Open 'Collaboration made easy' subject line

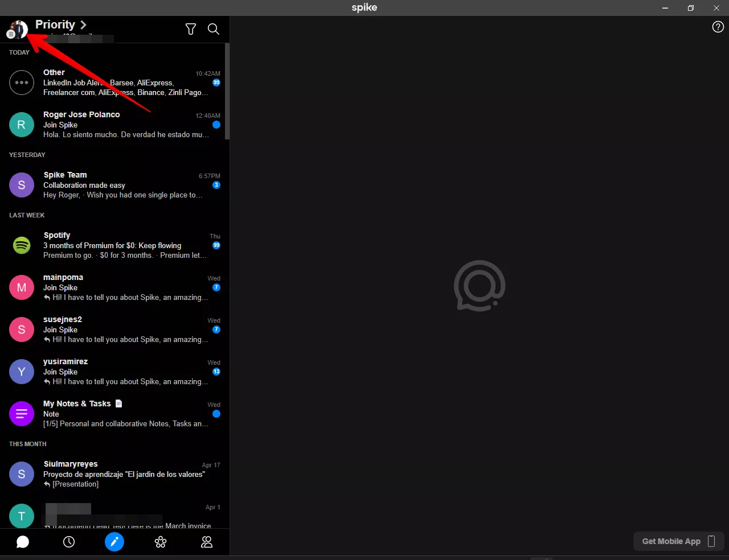(84, 185)
